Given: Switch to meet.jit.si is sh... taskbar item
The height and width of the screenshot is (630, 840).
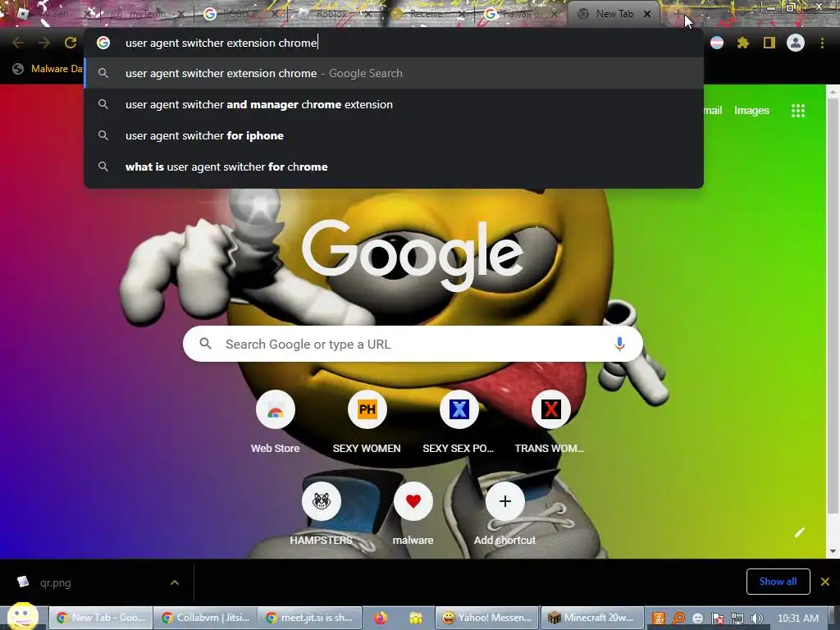Looking at the screenshot, I should coord(309,618).
